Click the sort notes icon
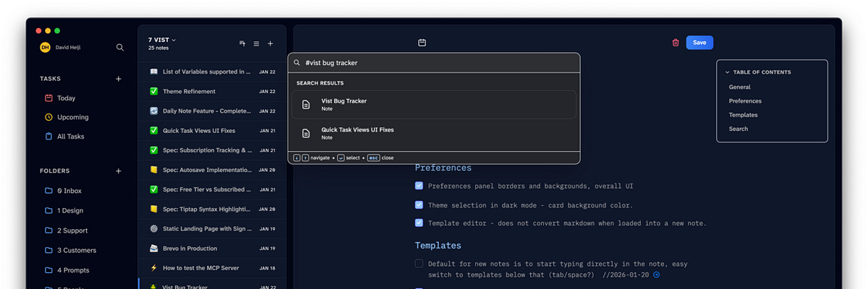Screen dimensions: 868x289 point(242,43)
